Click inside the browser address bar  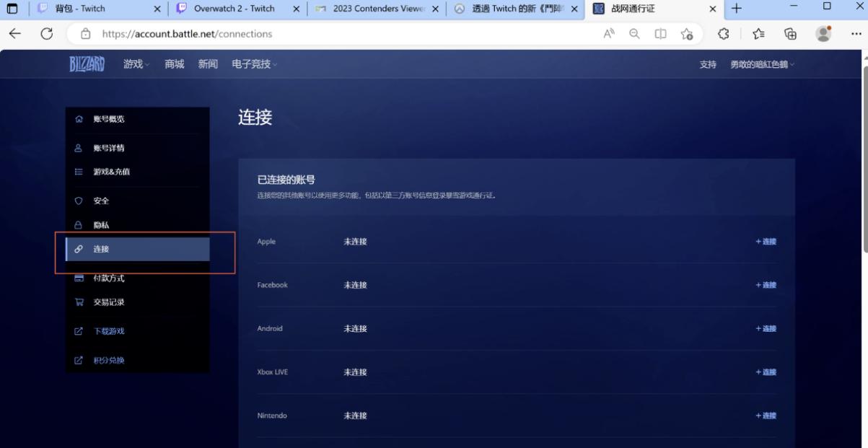tap(289, 33)
